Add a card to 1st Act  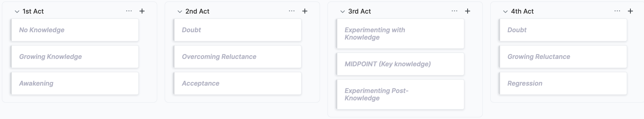click(x=142, y=11)
